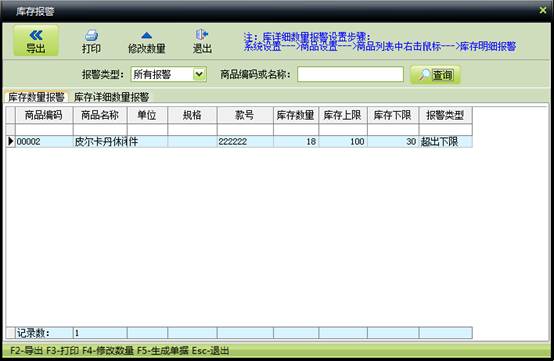Screen dimensions: 554x361
Task: Sort by 商品编码 column header
Action: click(44, 115)
